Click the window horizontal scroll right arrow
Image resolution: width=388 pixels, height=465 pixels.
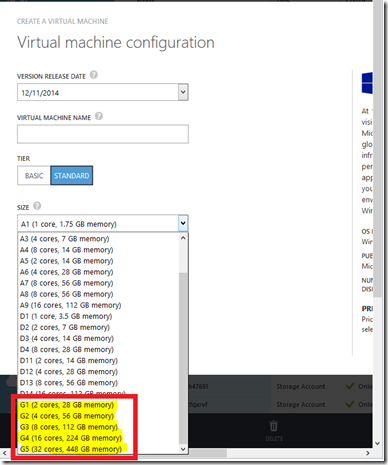(368, 453)
